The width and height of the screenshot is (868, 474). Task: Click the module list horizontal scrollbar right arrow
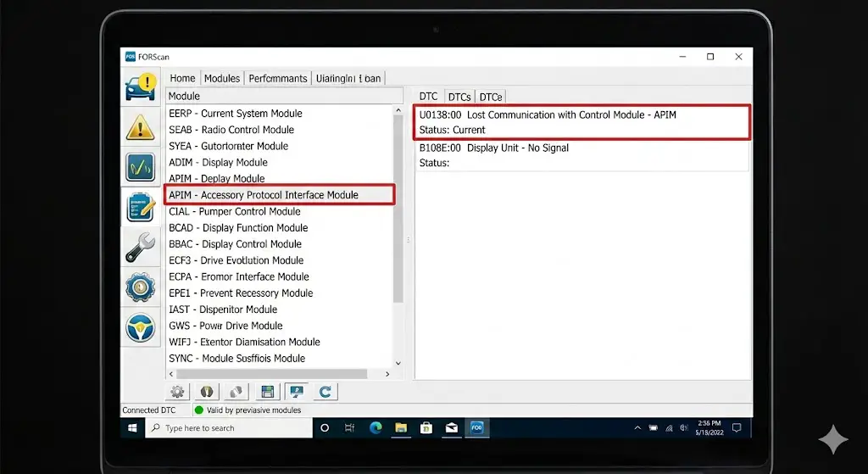tap(388, 374)
